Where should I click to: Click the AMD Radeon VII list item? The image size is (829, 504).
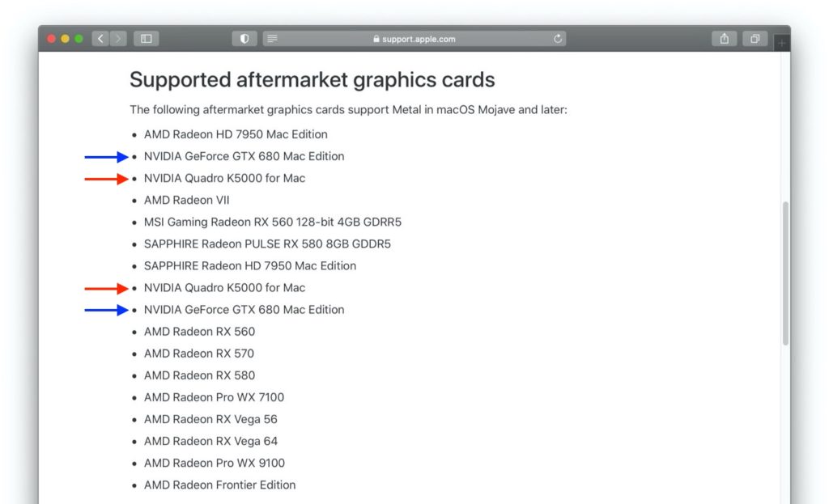[185, 200]
